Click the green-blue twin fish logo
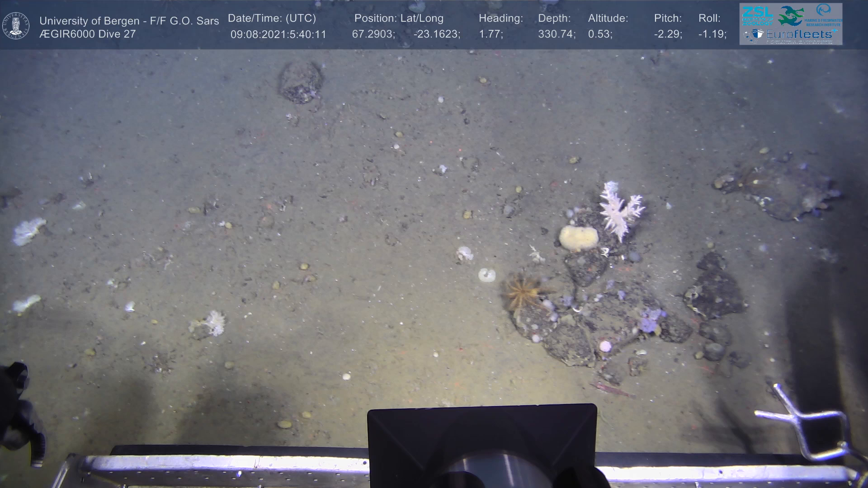The image size is (868, 488). [x=791, y=15]
